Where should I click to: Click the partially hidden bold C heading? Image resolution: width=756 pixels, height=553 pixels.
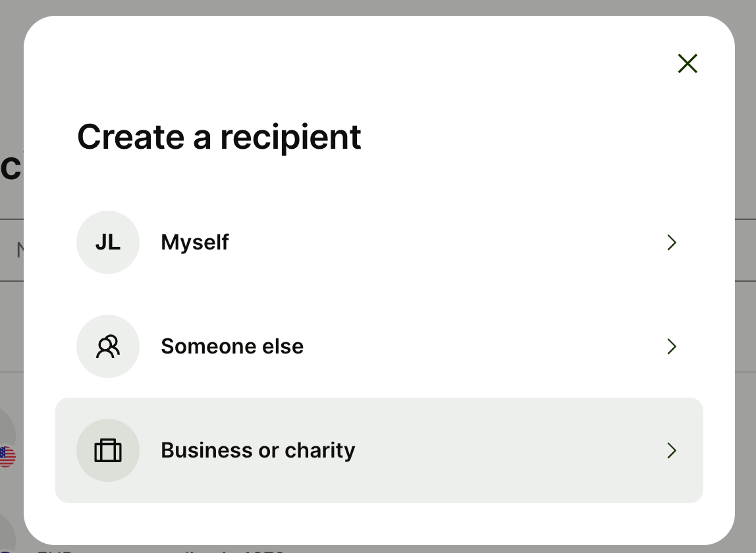point(11,167)
